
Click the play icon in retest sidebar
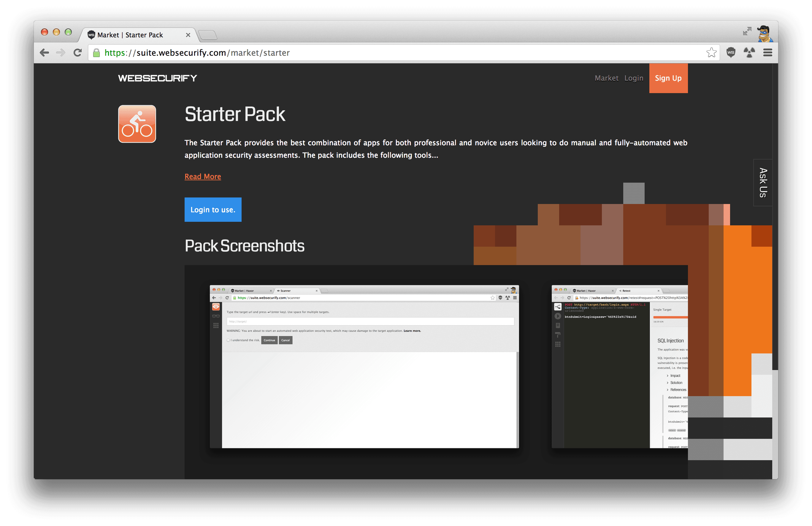tap(558, 316)
